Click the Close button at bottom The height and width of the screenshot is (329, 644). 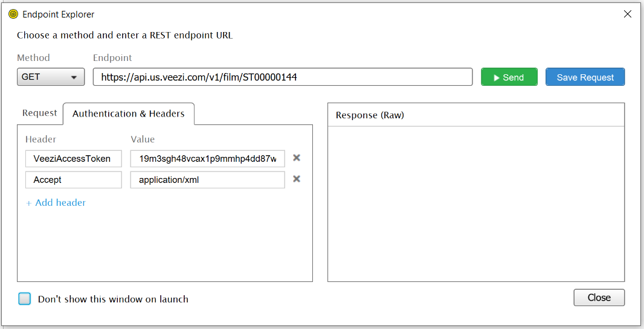click(599, 298)
